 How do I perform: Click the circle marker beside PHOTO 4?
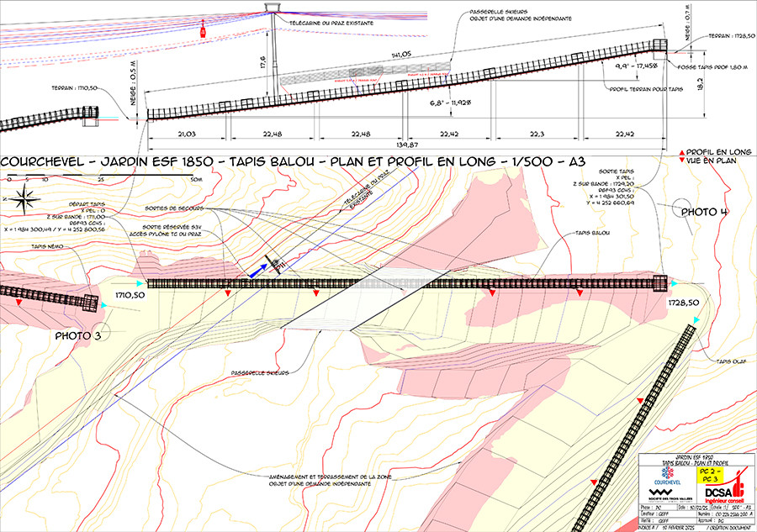coord(683,208)
